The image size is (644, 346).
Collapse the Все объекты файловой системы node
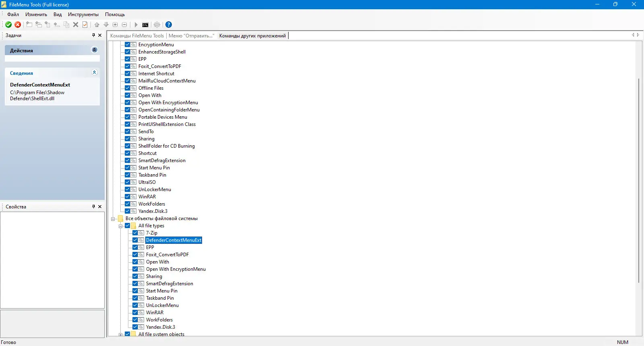click(x=113, y=219)
